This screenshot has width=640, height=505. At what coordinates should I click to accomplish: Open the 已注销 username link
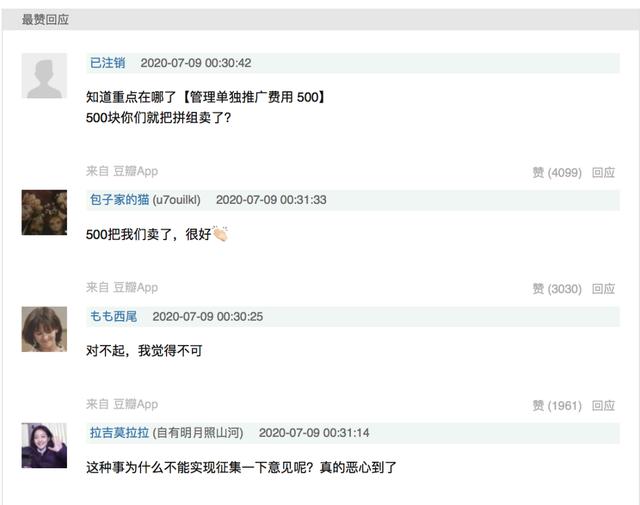pos(107,63)
